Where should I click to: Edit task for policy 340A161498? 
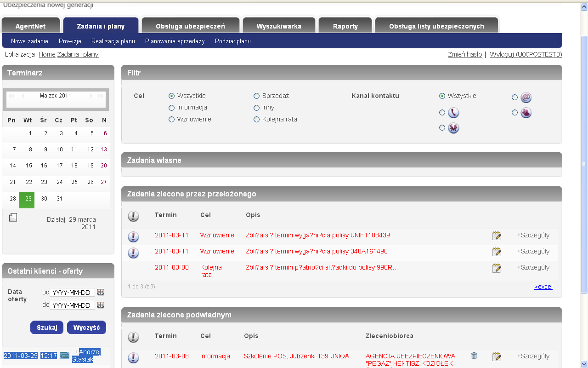(x=497, y=252)
